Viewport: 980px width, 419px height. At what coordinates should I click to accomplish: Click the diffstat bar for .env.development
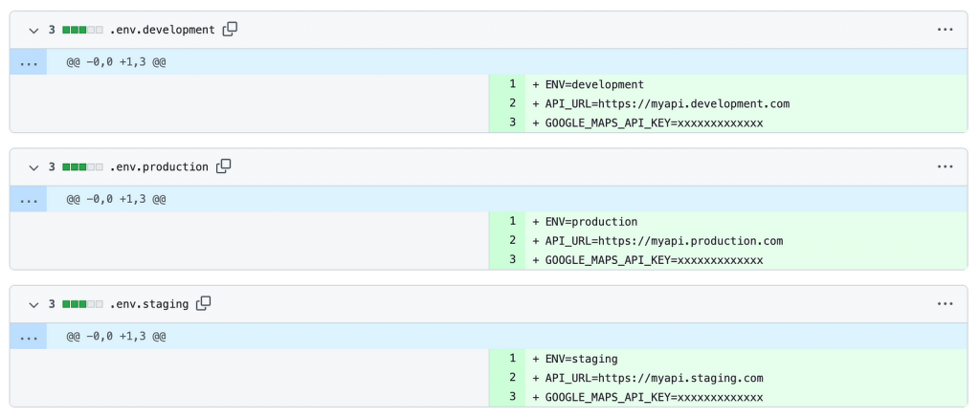[x=82, y=30]
